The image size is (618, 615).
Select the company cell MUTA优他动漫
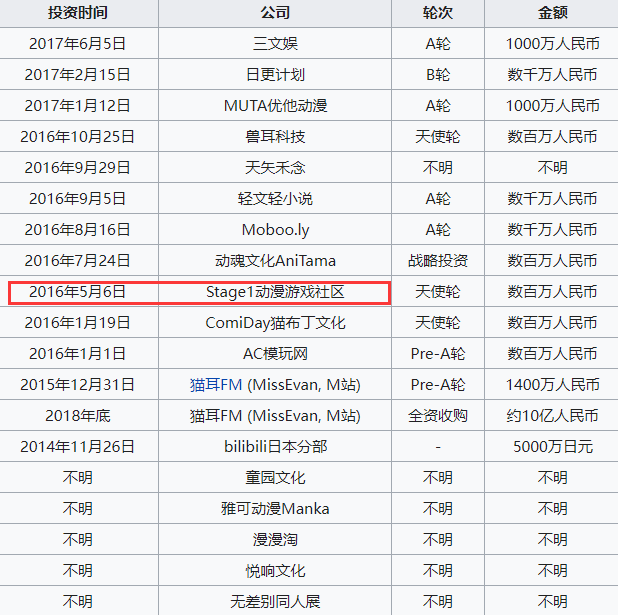[275, 106]
